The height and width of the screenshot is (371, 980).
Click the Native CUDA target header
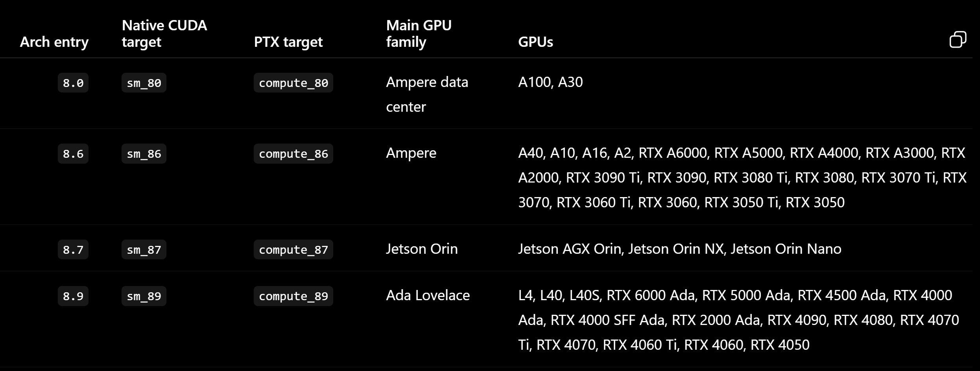point(164,33)
